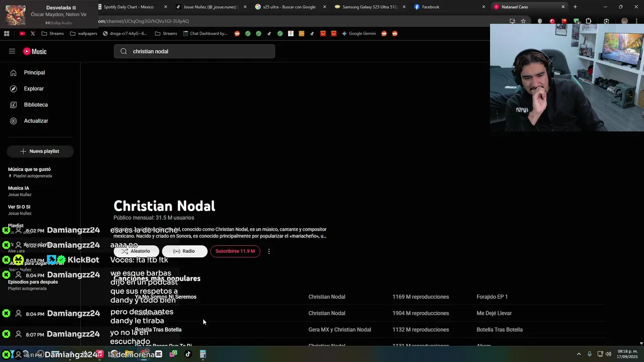Click the 1904 M reproducciones text
644x362 pixels.
tap(421, 313)
